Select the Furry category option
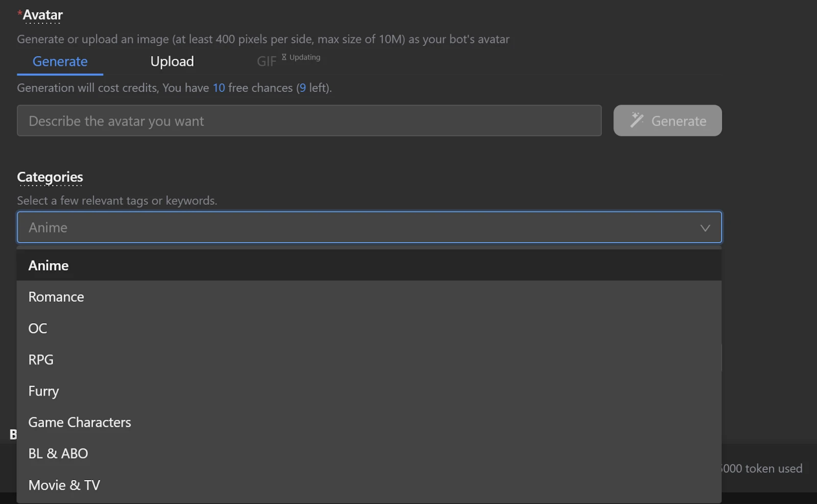 [x=43, y=391]
